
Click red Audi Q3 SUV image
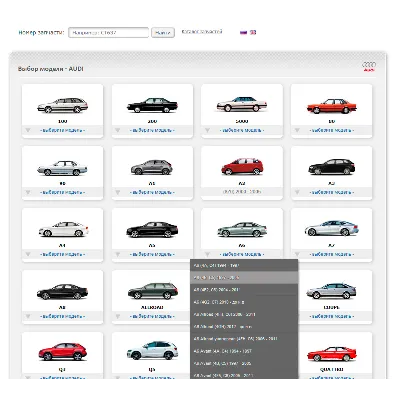[x=62, y=352]
